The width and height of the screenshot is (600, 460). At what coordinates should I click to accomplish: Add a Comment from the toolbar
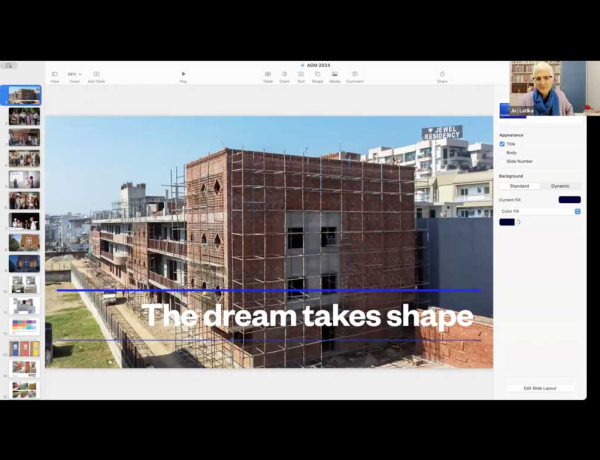click(355, 75)
